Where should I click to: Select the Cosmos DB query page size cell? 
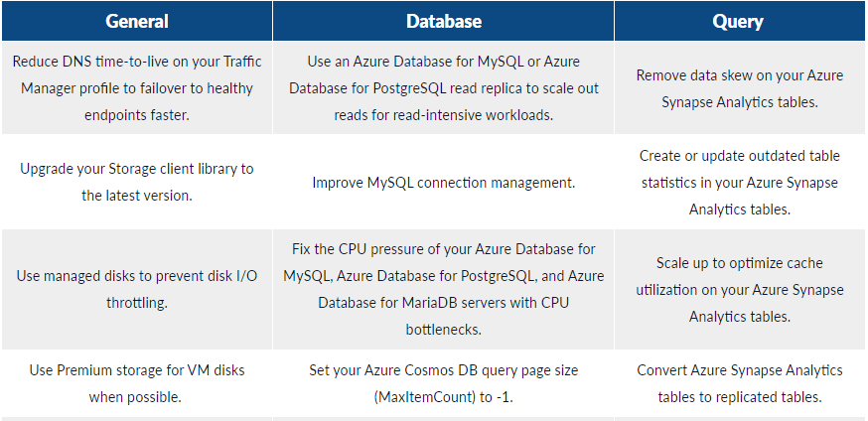pyautogui.click(x=443, y=383)
